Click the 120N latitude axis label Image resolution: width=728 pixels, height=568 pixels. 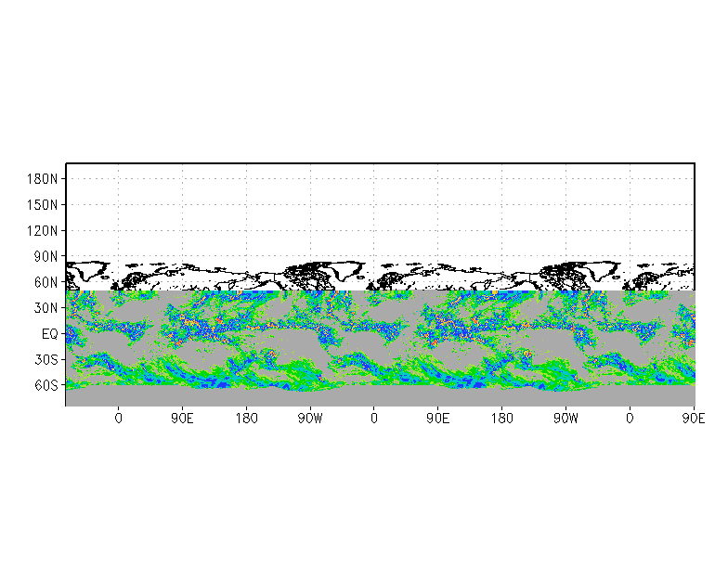click(43, 230)
